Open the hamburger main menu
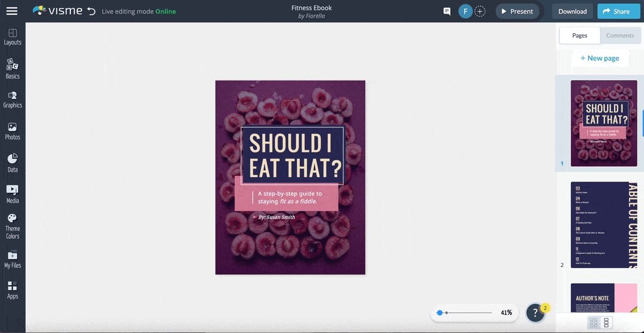This screenshot has width=644, height=333. pos(12,11)
